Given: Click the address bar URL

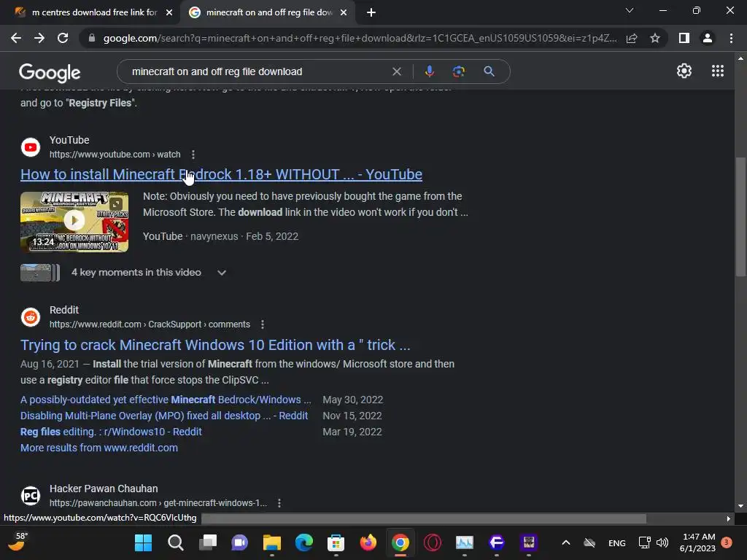Looking at the screenshot, I should [x=360, y=38].
